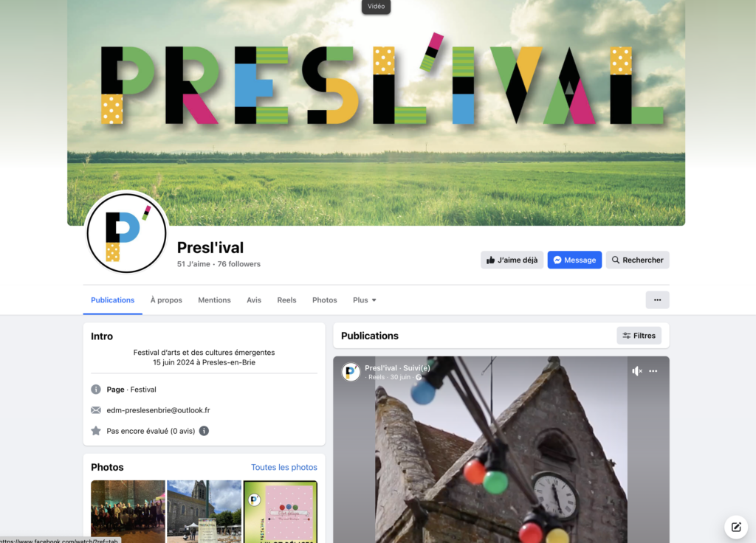756x543 pixels.
Task: Open the Toutes les photos link
Action: tap(284, 467)
